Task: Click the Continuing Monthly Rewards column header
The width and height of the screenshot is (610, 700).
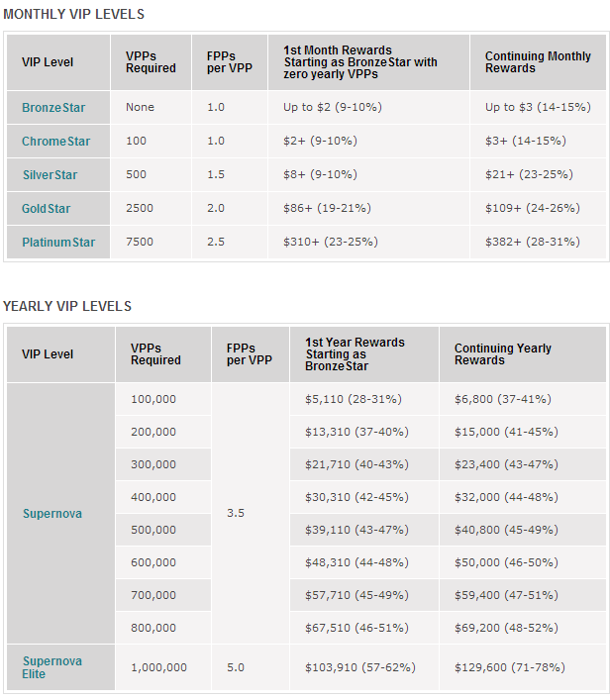Action: (538, 62)
